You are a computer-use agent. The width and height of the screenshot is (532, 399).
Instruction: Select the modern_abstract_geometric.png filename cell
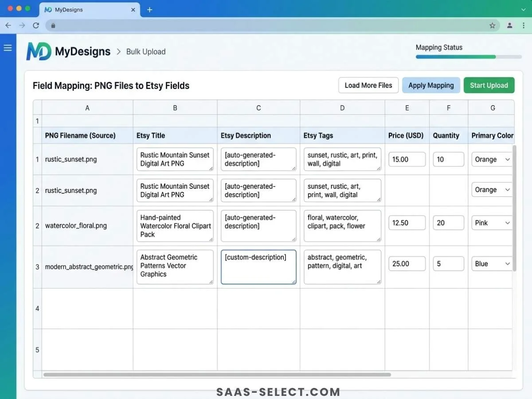(x=87, y=267)
